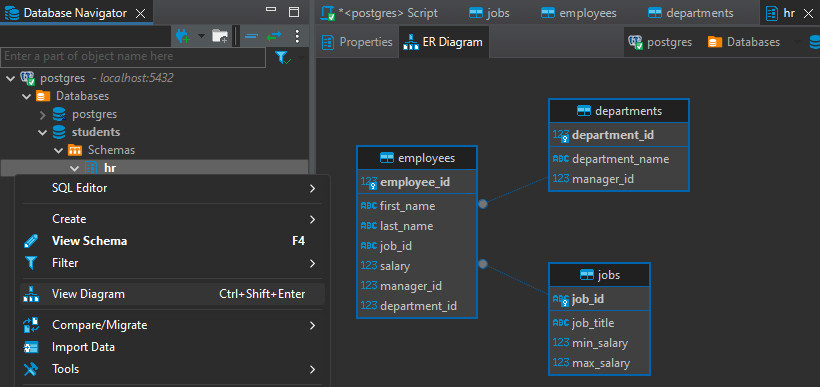The image size is (820, 387).
Task: Click the Databases breadcrumb link
Action: click(744, 42)
